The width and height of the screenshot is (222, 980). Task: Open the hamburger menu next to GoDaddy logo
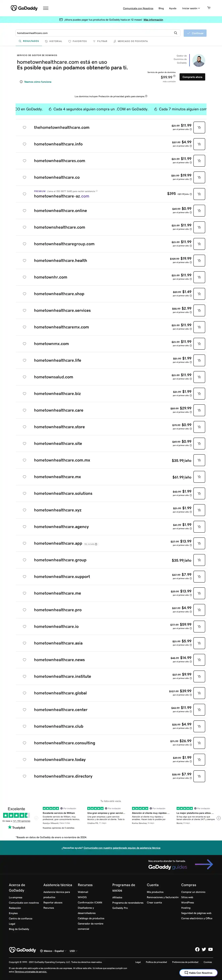(x=46, y=8)
